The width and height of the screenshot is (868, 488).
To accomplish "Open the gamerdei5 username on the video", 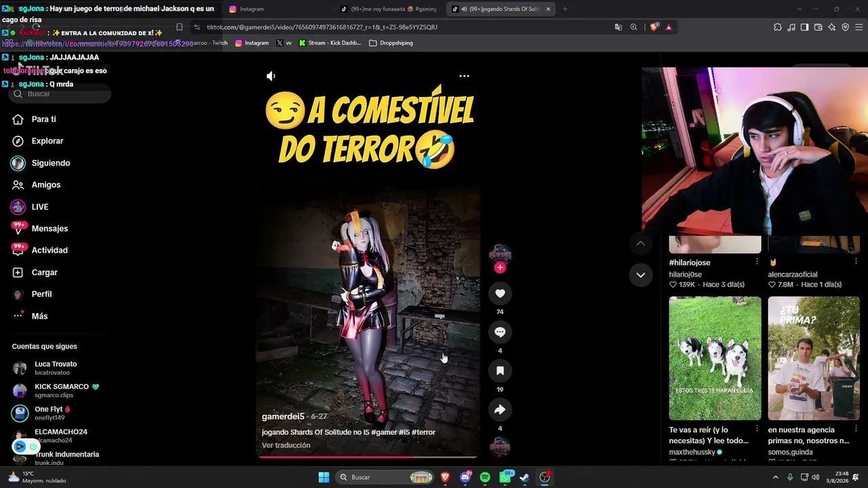I will (283, 417).
